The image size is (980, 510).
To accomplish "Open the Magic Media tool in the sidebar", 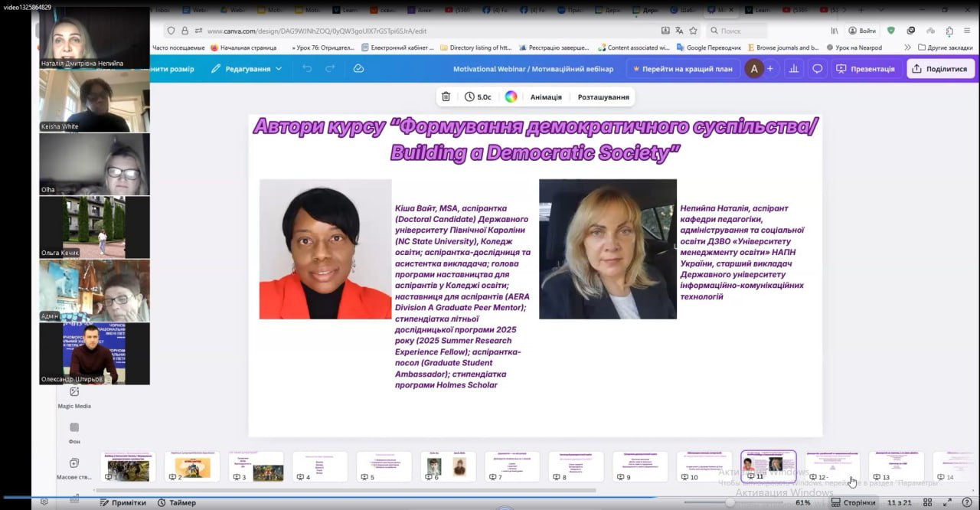I will point(74,393).
